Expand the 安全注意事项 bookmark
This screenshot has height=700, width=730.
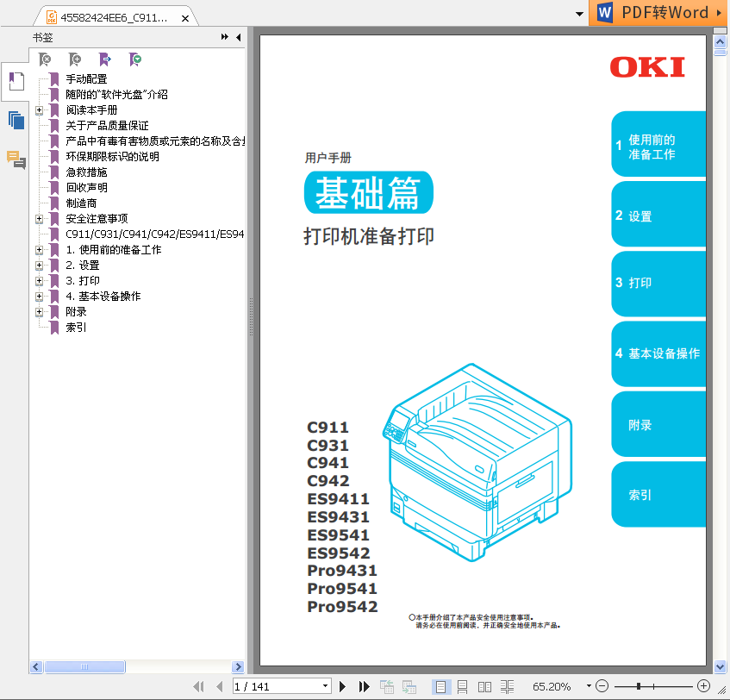coord(39,219)
